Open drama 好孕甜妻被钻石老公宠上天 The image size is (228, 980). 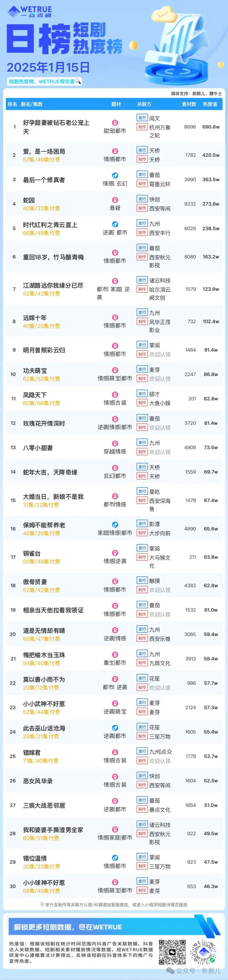pyautogui.click(x=56, y=127)
